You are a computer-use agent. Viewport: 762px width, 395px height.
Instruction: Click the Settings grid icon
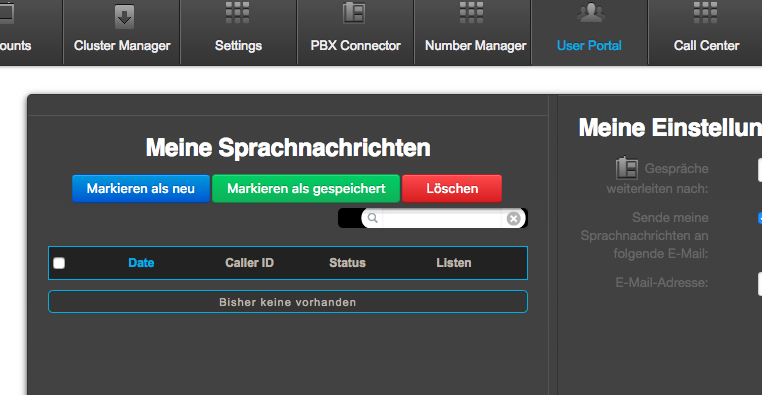(238, 13)
